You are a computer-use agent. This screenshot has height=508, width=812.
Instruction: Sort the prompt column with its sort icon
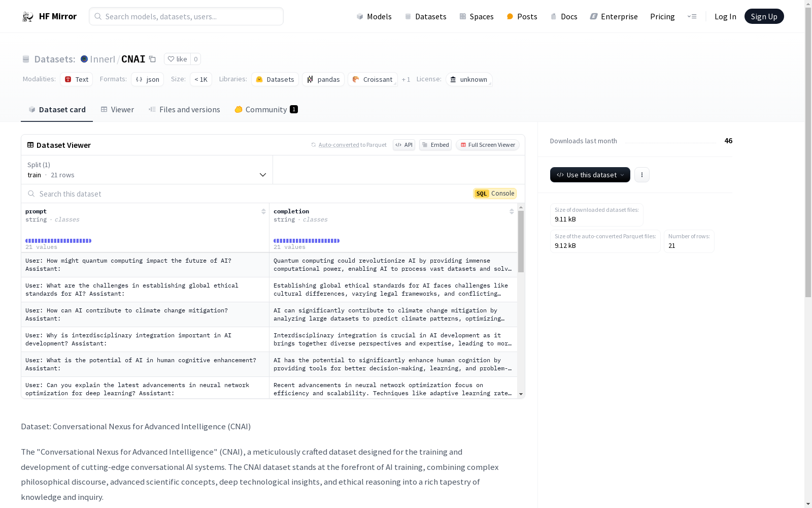263,211
